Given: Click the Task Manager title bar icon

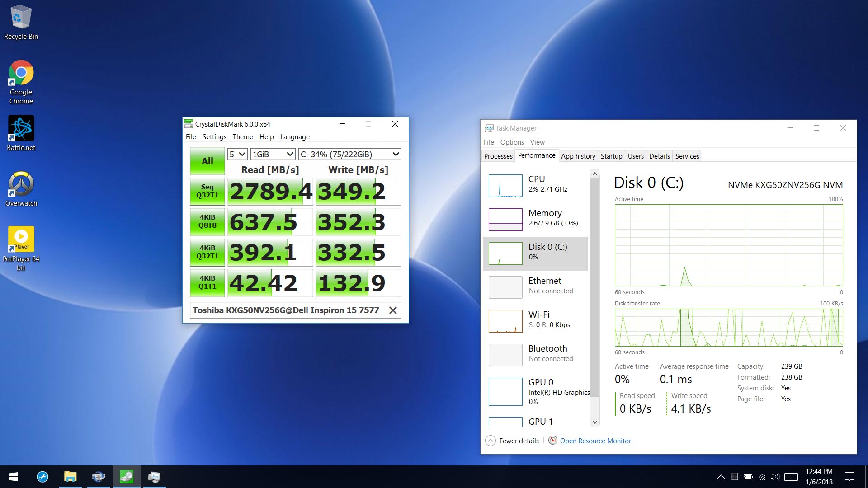Looking at the screenshot, I should [489, 128].
